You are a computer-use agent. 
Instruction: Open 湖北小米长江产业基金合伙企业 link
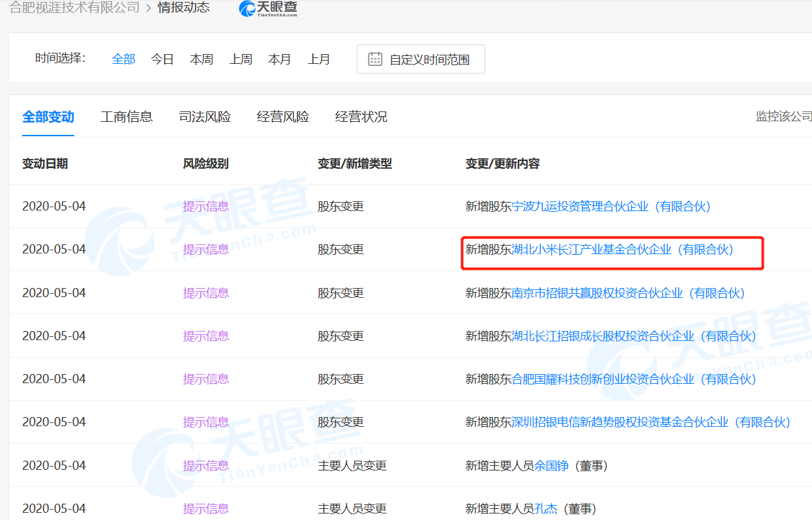point(623,250)
